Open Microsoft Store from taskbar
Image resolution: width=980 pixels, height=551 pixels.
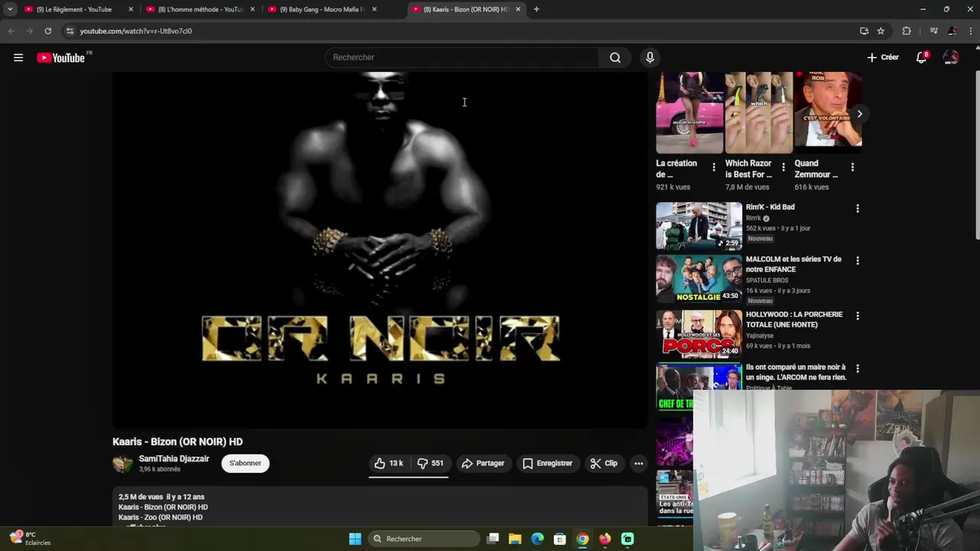point(560,539)
